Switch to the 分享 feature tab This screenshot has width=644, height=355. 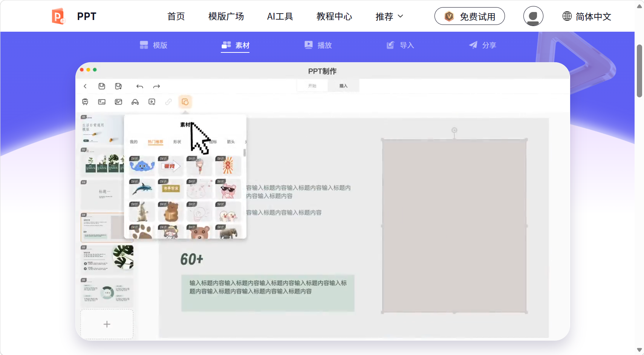tap(482, 45)
